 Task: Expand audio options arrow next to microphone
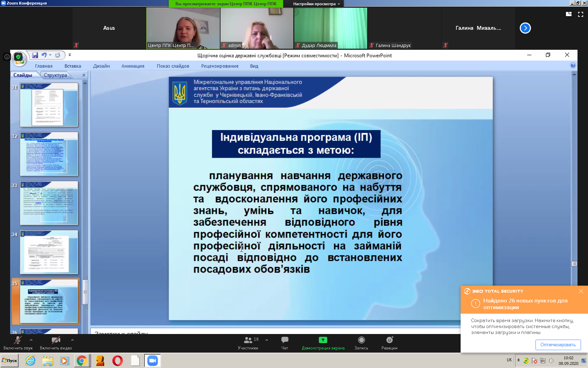point(31,340)
